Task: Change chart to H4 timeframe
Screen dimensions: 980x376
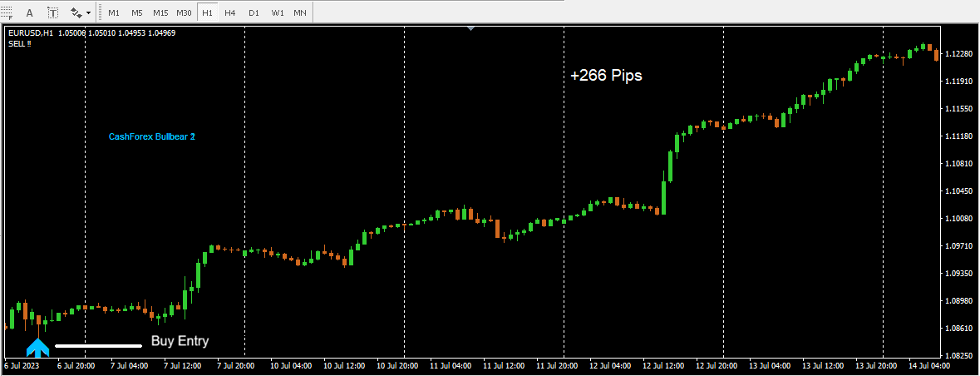Action: (230, 13)
